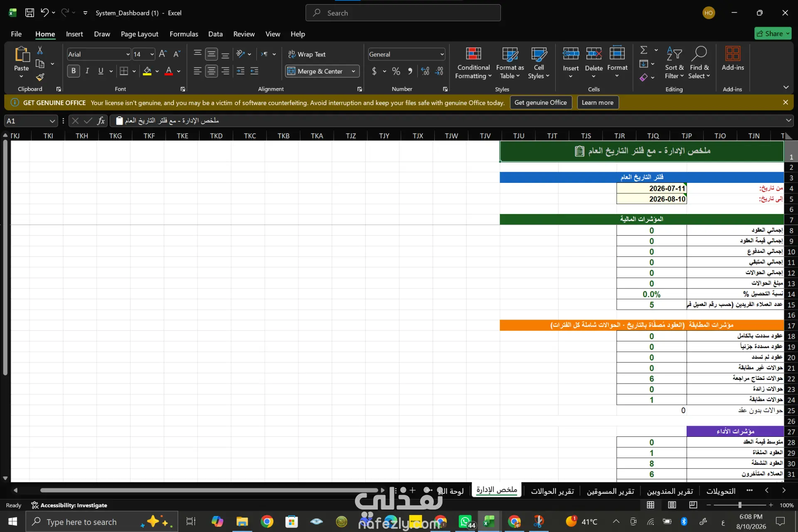Click the Save icon in title bar
The height and width of the screenshot is (532, 798).
[30, 13]
